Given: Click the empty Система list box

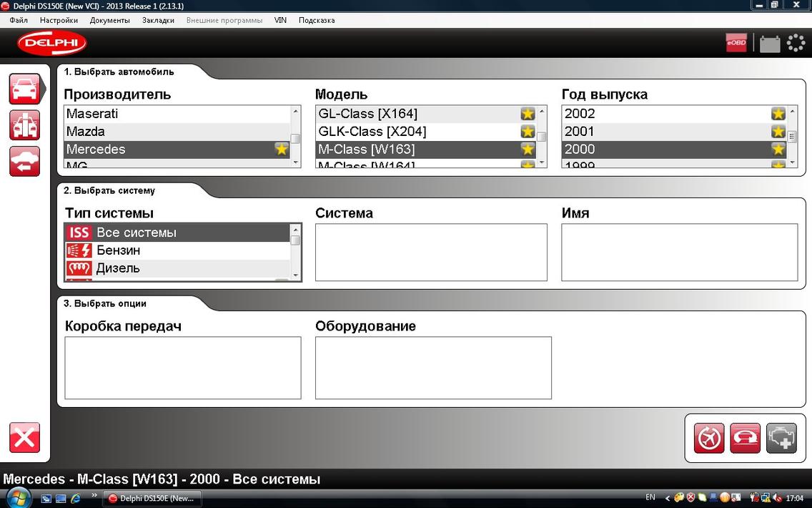Looking at the screenshot, I should pos(432,253).
